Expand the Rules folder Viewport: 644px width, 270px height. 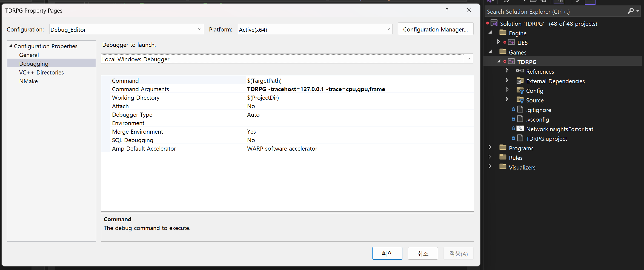[490, 157]
